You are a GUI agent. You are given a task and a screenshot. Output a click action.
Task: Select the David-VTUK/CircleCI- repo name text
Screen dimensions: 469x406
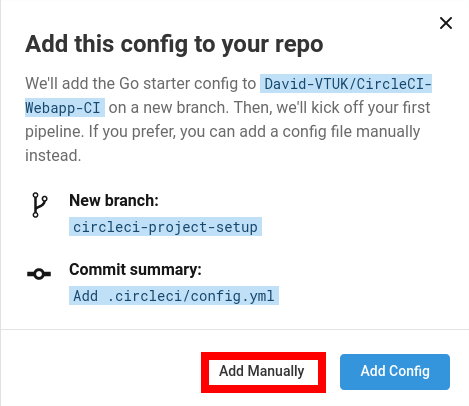coord(346,84)
